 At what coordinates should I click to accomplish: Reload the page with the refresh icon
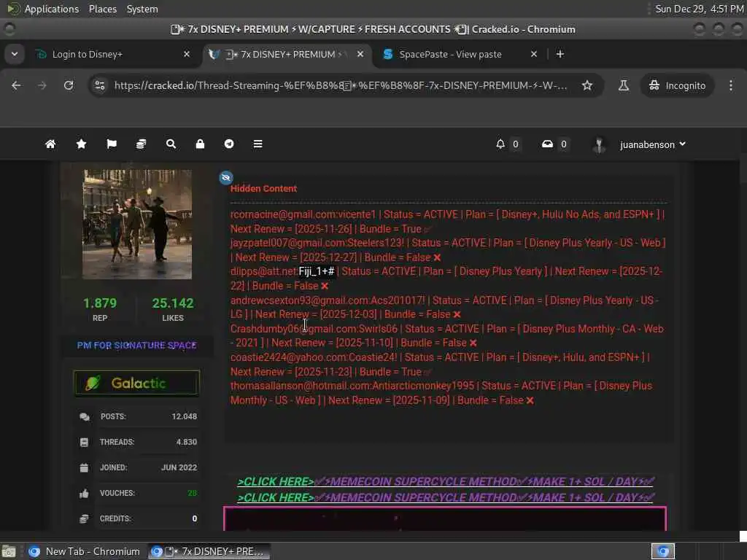(69, 85)
